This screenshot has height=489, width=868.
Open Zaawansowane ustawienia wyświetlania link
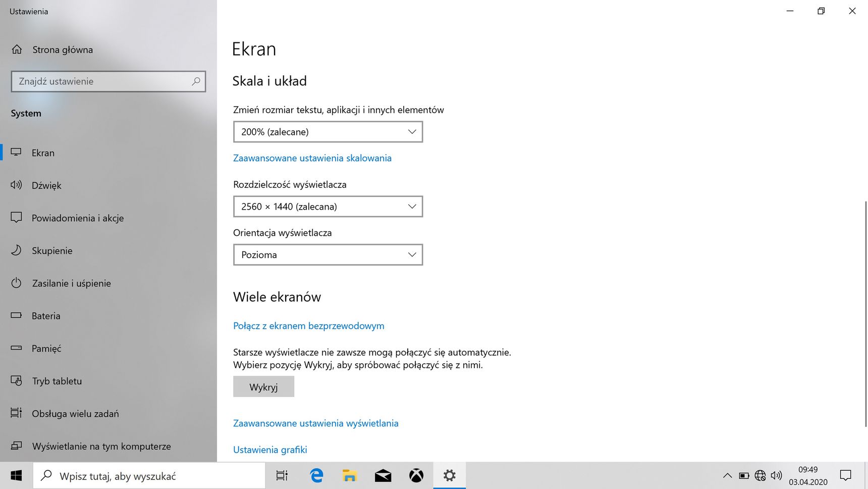pos(316,423)
